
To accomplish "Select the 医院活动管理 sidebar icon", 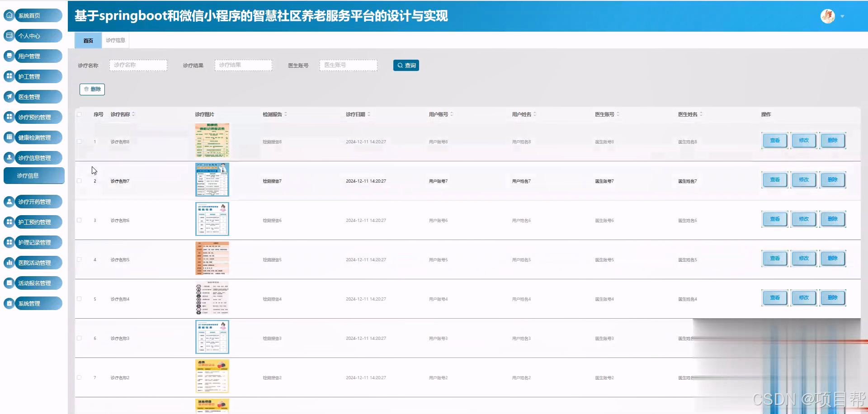I will 9,262.
